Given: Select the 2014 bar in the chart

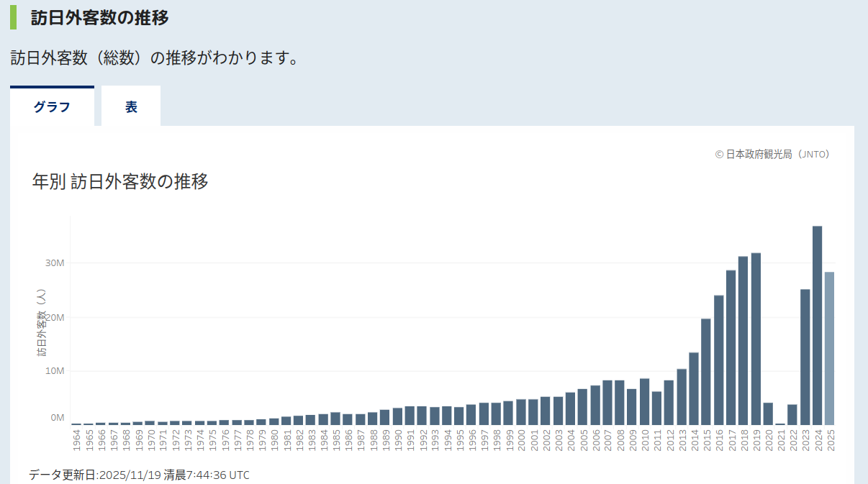Looking at the screenshot, I should coord(694,388).
